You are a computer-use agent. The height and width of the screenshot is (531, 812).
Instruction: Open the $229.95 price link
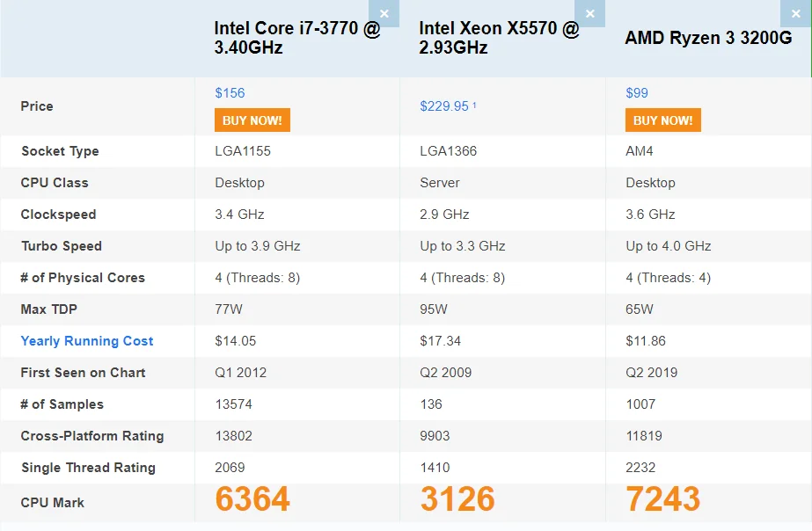444,106
